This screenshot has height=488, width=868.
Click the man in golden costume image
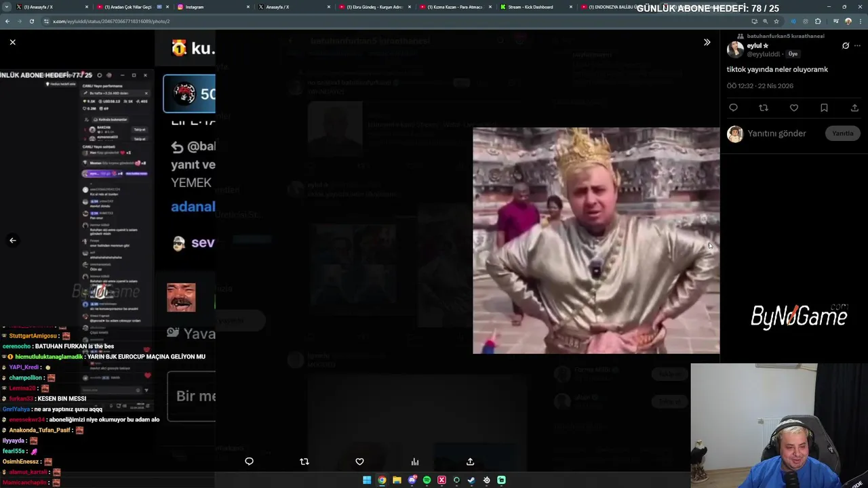(x=596, y=241)
